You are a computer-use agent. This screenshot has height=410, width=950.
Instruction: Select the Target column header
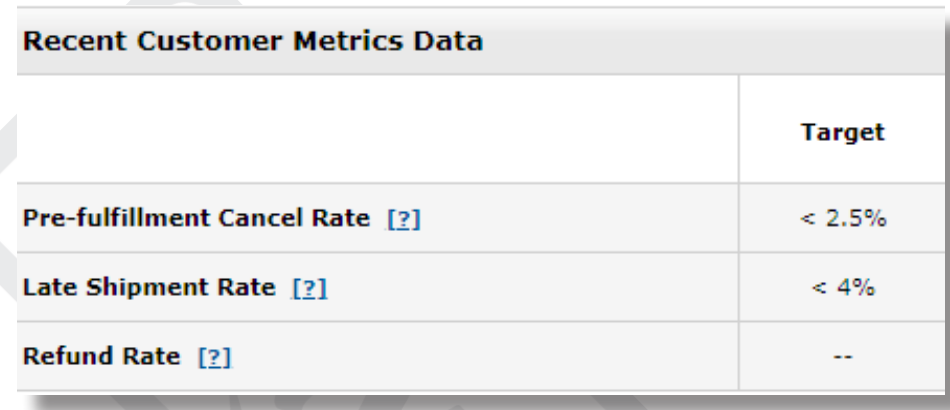pyautogui.click(x=843, y=132)
